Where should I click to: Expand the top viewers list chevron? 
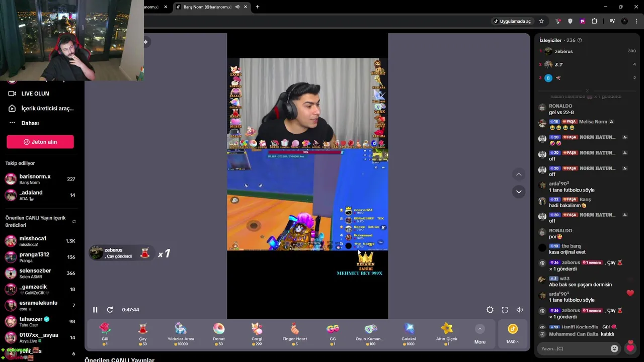tap(587, 91)
